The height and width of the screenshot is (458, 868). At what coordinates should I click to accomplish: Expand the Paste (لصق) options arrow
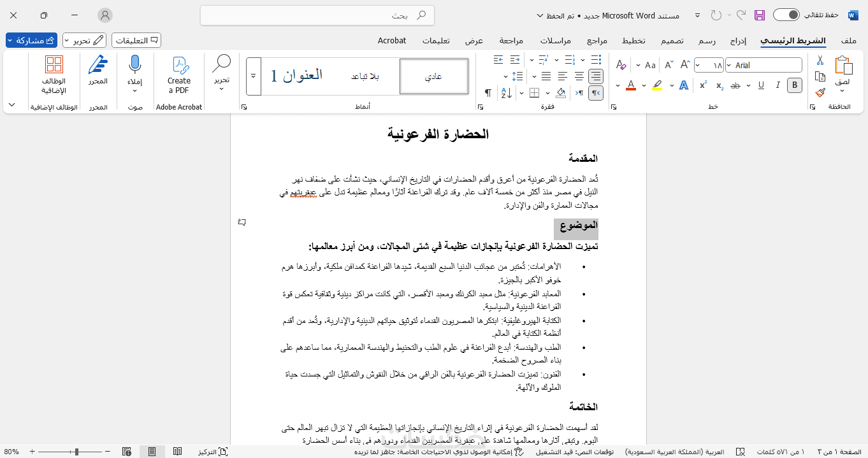843,90
